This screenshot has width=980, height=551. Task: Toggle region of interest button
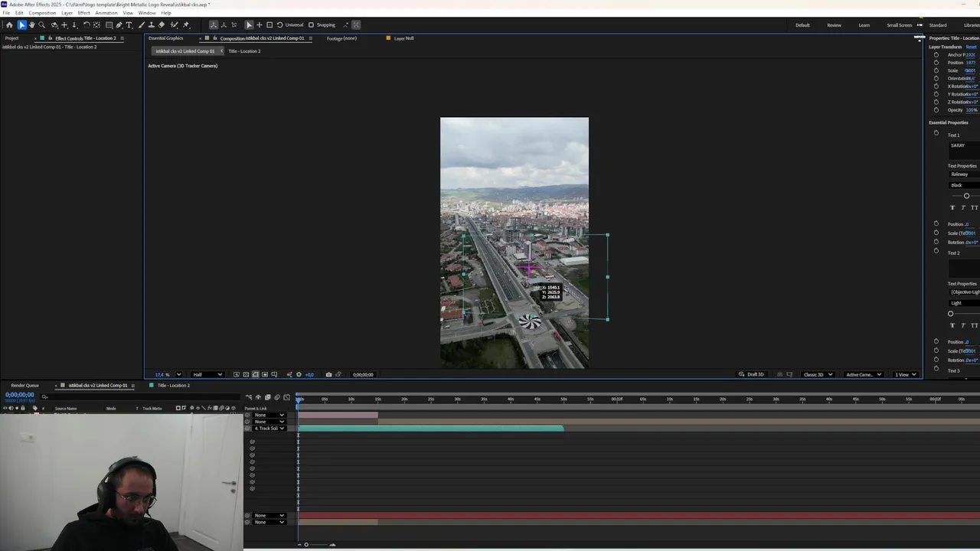(264, 375)
